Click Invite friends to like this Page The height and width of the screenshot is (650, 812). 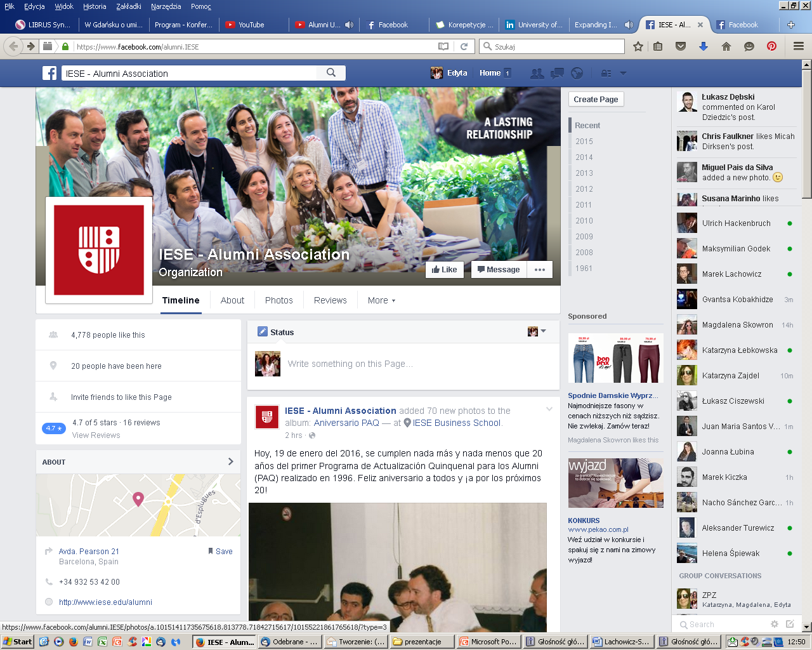coord(121,397)
